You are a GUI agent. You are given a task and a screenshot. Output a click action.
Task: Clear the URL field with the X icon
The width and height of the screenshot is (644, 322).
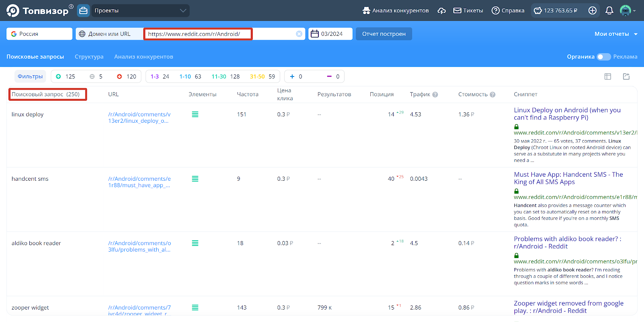point(299,34)
